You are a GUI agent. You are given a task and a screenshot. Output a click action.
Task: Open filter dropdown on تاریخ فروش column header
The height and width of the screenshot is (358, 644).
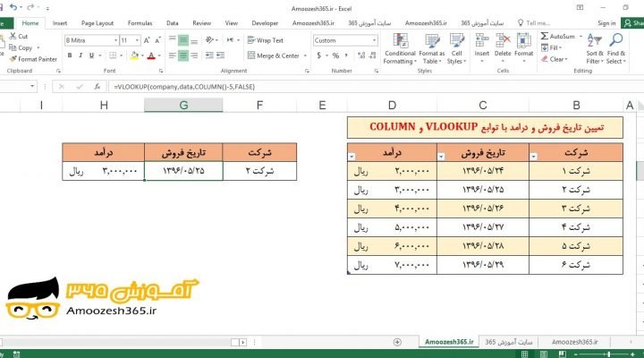tap(441, 157)
